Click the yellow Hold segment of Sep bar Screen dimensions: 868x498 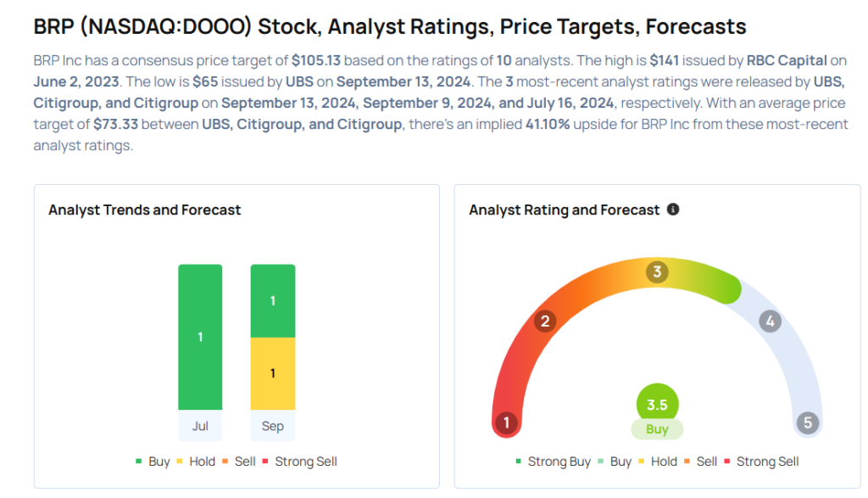coord(273,373)
